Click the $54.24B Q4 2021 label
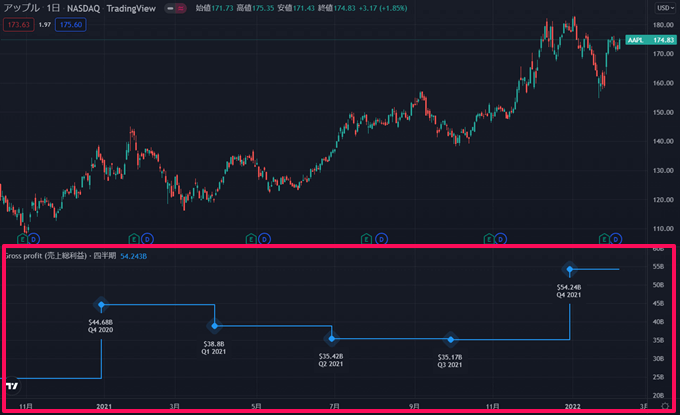 pyautogui.click(x=569, y=291)
